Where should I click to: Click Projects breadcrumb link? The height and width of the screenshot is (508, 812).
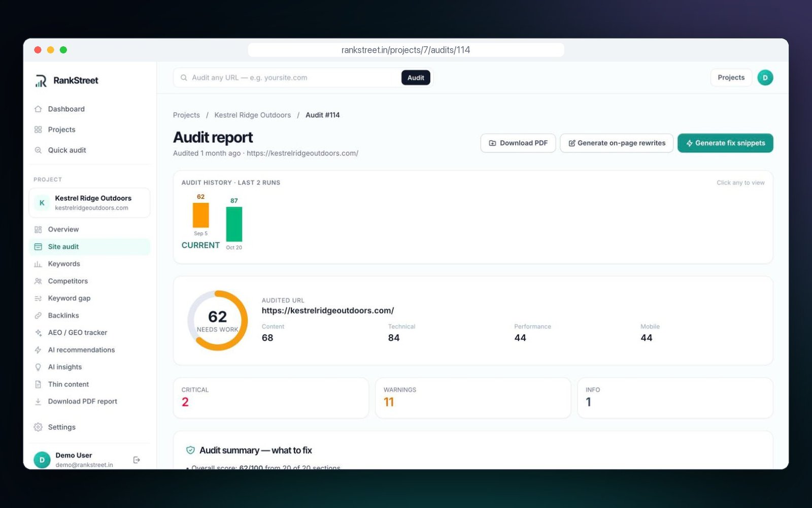point(186,115)
